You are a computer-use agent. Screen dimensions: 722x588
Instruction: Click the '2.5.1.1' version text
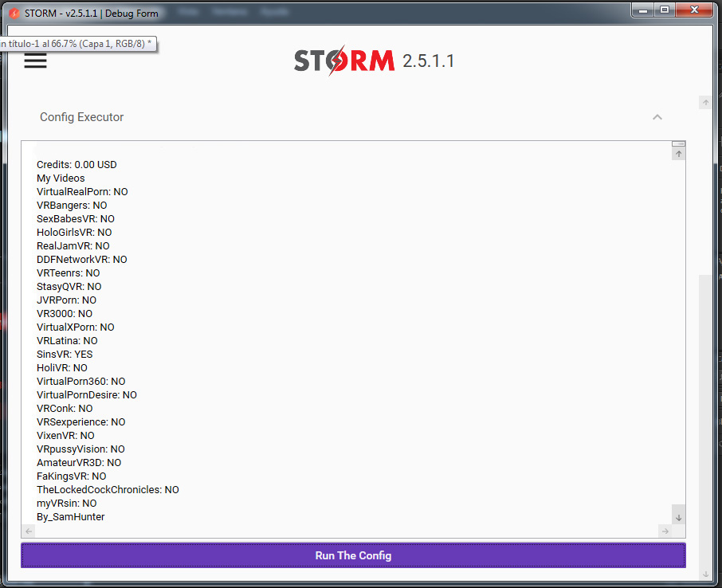[x=428, y=61]
